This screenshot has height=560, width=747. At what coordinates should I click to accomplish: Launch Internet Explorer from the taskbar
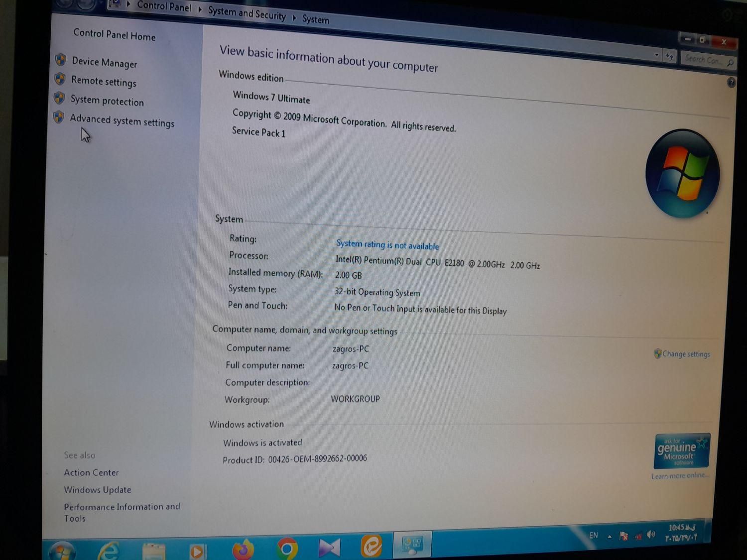pyautogui.click(x=108, y=551)
